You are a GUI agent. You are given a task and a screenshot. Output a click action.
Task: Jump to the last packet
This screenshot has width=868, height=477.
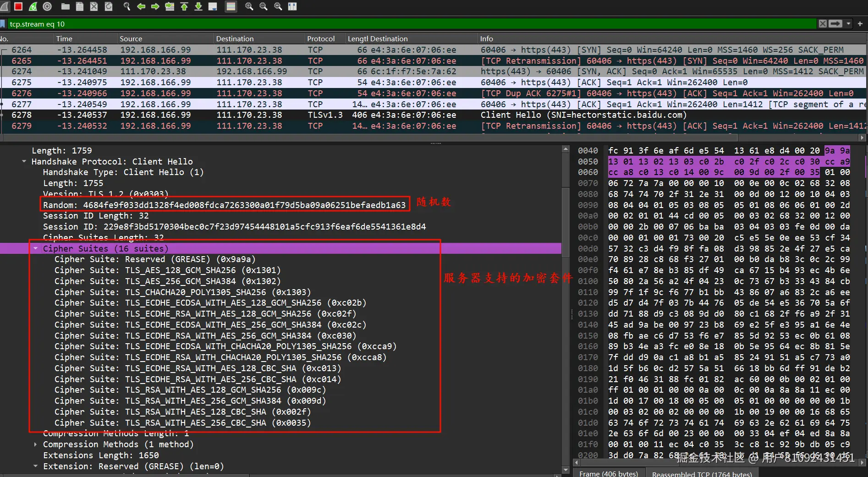coord(198,6)
